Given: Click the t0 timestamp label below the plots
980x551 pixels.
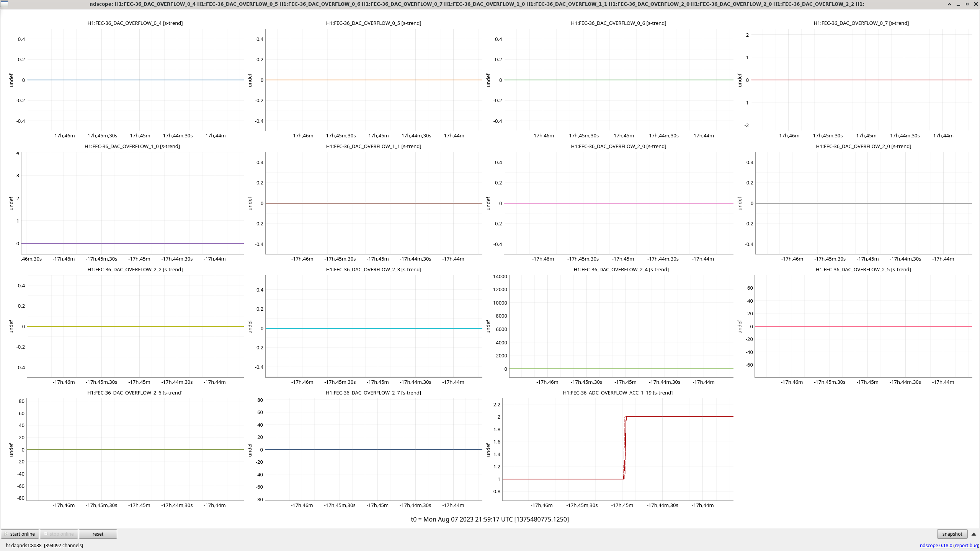Looking at the screenshot, I should [490, 519].
